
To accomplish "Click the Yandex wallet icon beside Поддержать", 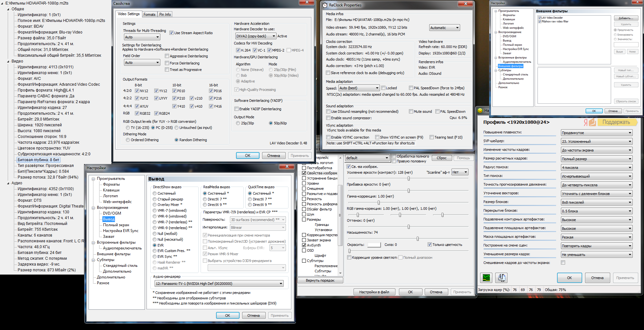I will pos(590,122).
